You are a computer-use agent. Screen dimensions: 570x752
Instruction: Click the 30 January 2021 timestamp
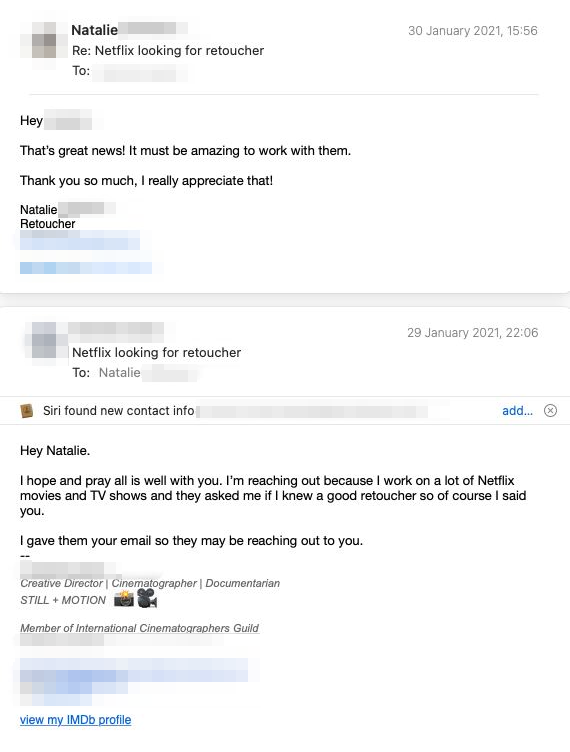[x=472, y=31]
